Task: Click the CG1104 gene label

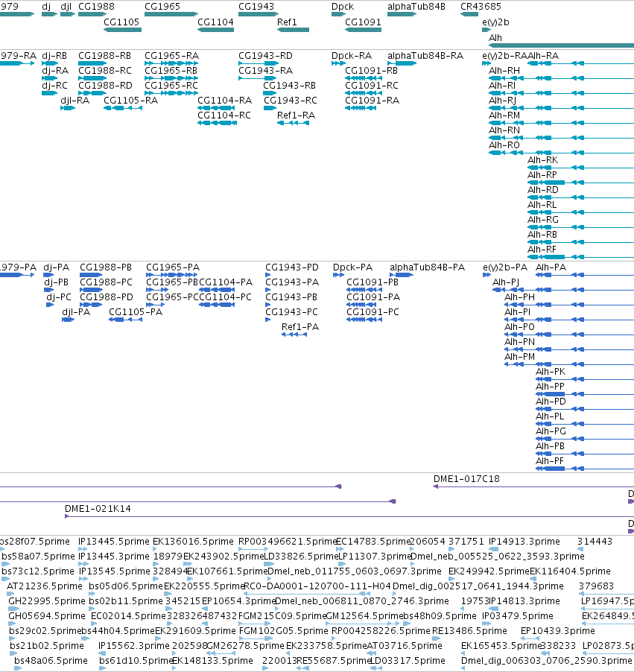Action: tap(215, 22)
